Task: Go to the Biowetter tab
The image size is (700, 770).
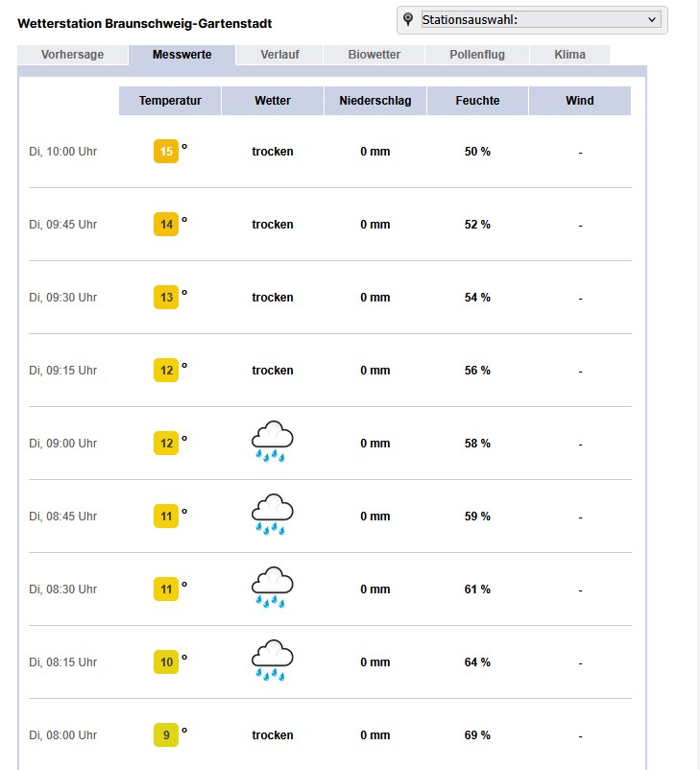Action: tap(374, 55)
